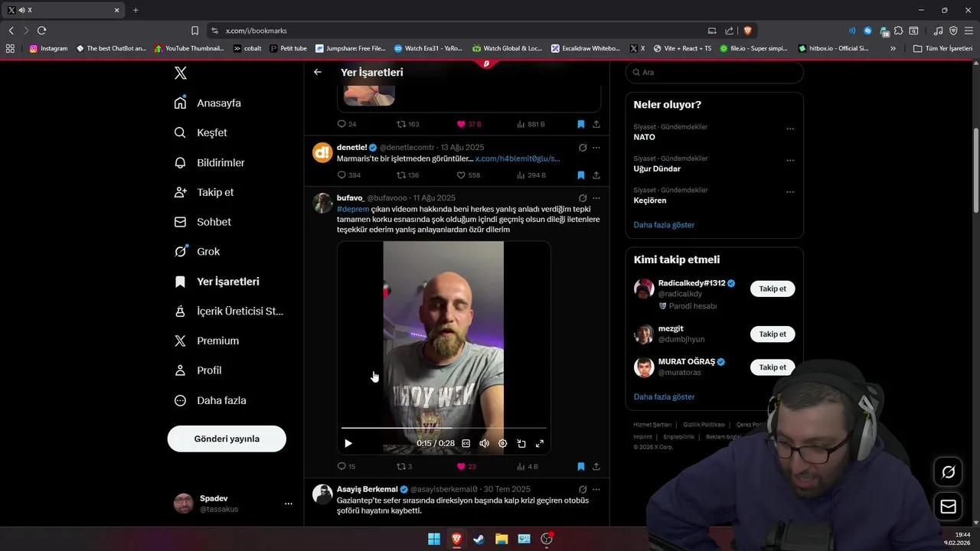Share the denetle! post
Screen dimensions: 980x551
596,175
